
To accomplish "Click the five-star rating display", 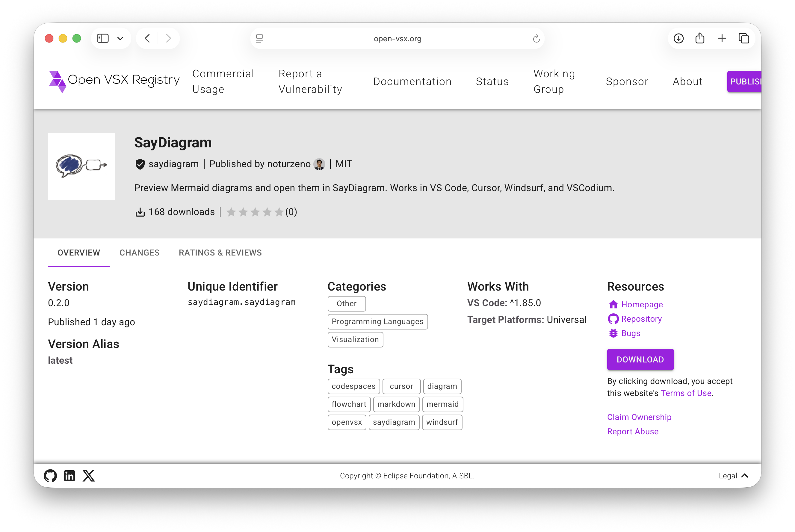I will point(255,212).
